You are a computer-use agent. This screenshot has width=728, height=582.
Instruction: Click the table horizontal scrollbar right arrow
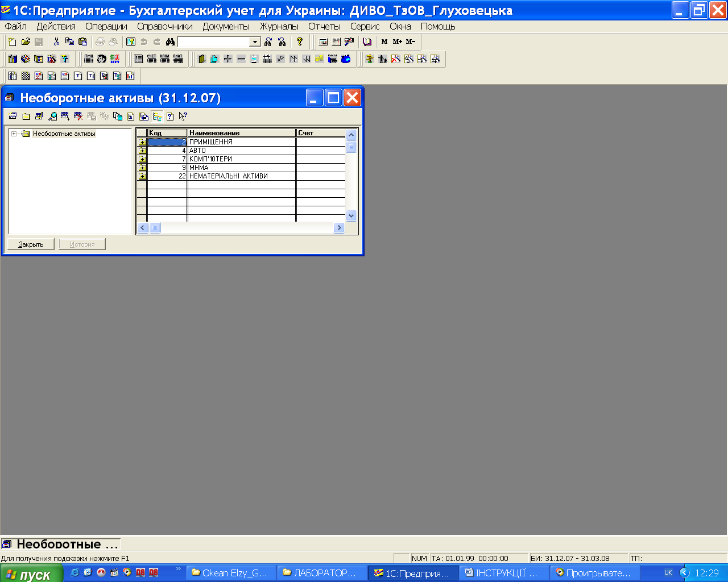pos(339,227)
